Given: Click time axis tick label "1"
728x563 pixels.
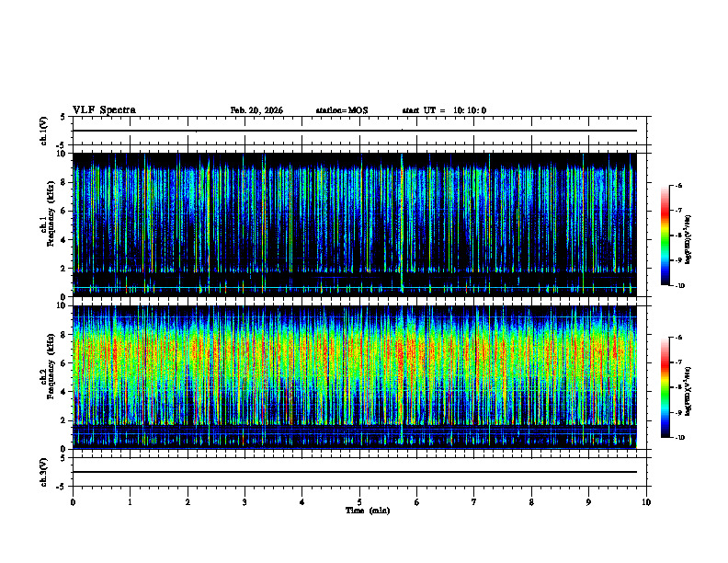Looking at the screenshot, I should (130, 502).
